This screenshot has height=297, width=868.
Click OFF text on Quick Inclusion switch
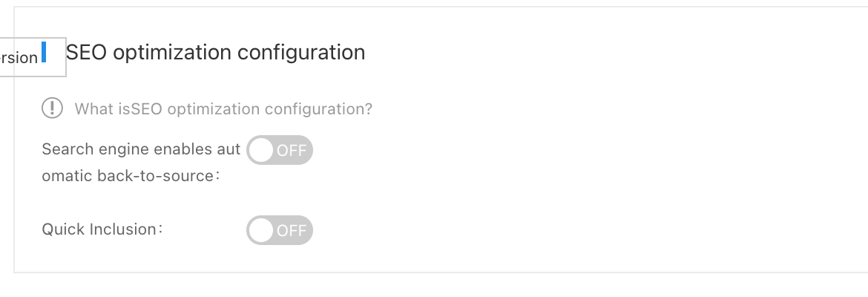point(292,230)
